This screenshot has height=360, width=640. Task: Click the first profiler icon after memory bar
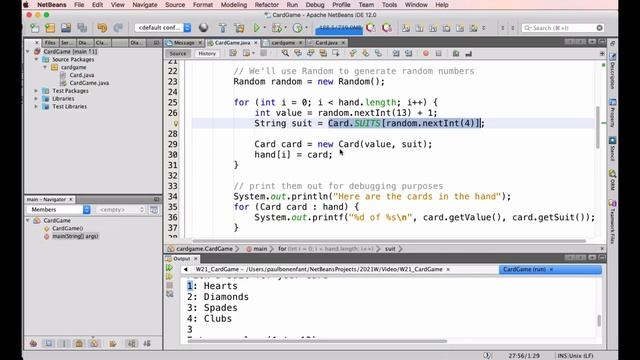pyautogui.click(x=371, y=28)
